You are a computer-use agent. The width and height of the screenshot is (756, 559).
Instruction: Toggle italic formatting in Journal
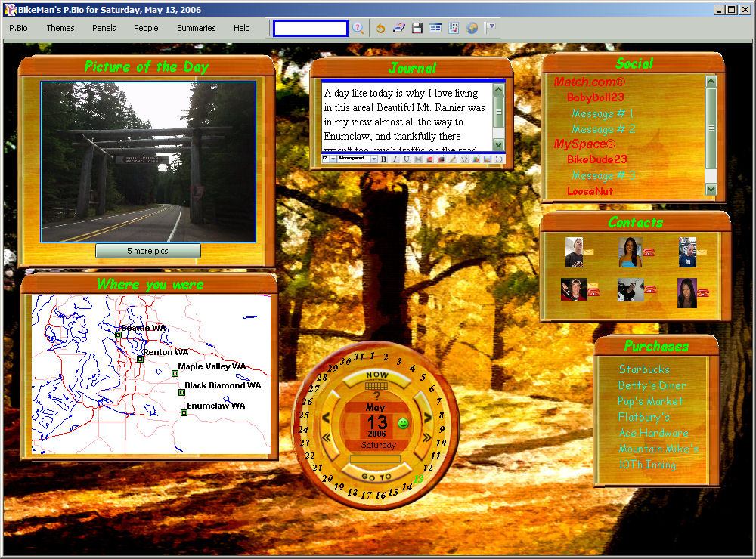(x=395, y=159)
